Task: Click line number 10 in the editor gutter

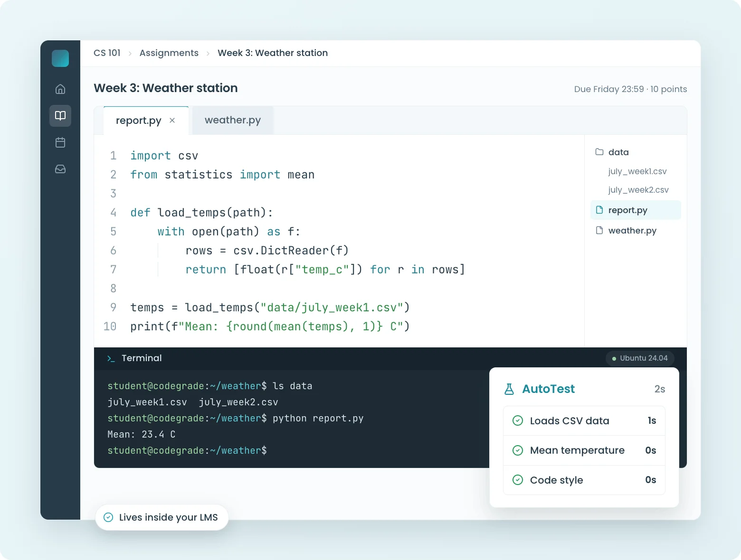Action: coord(110,327)
